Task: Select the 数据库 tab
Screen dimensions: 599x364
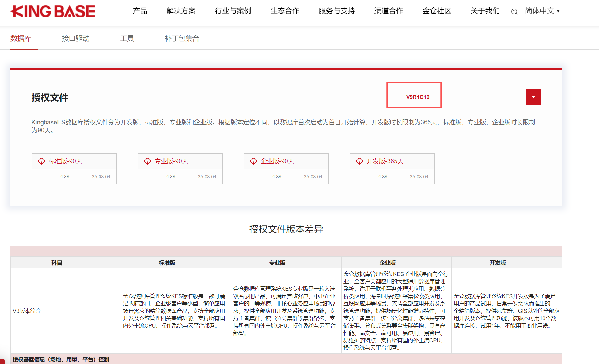Action: coord(21,38)
